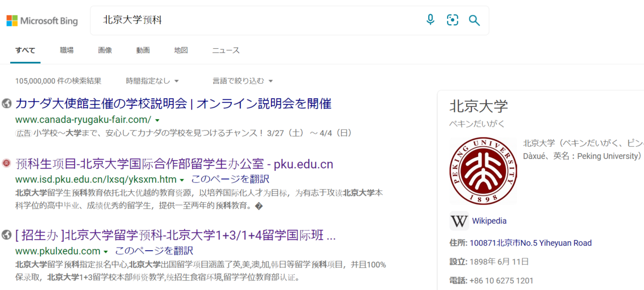This screenshot has width=644, height=290.
Task: Switch to the 地図 tab
Action: coord(181,50)
